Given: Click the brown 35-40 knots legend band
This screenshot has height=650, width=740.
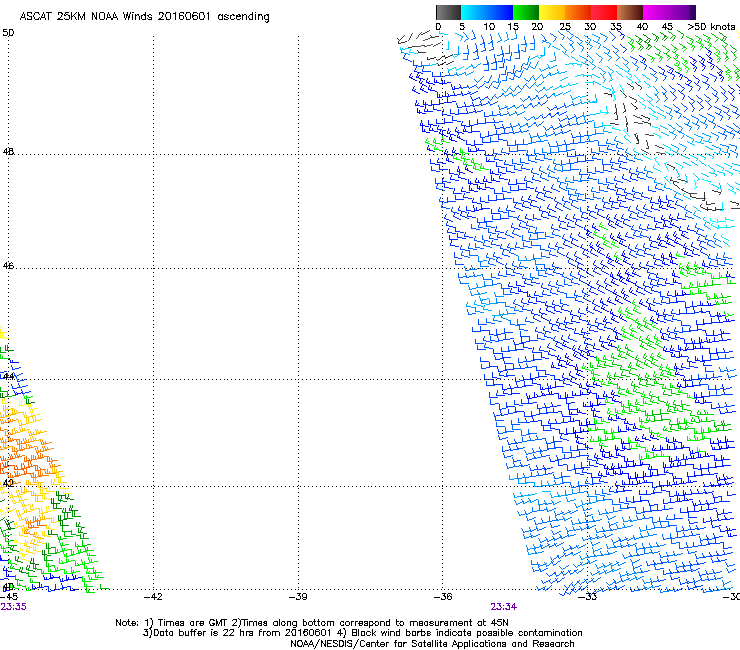Looking at the screenshot, I should 630,12.
